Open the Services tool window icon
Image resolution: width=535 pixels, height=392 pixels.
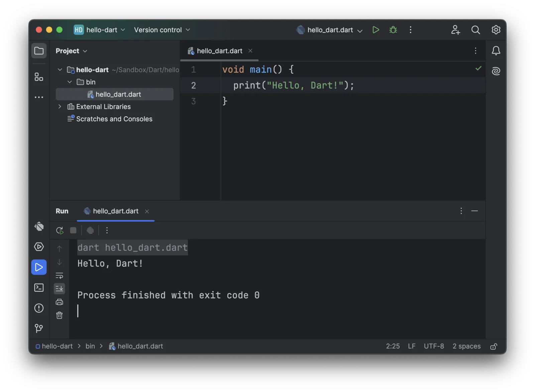pos(39,247)
